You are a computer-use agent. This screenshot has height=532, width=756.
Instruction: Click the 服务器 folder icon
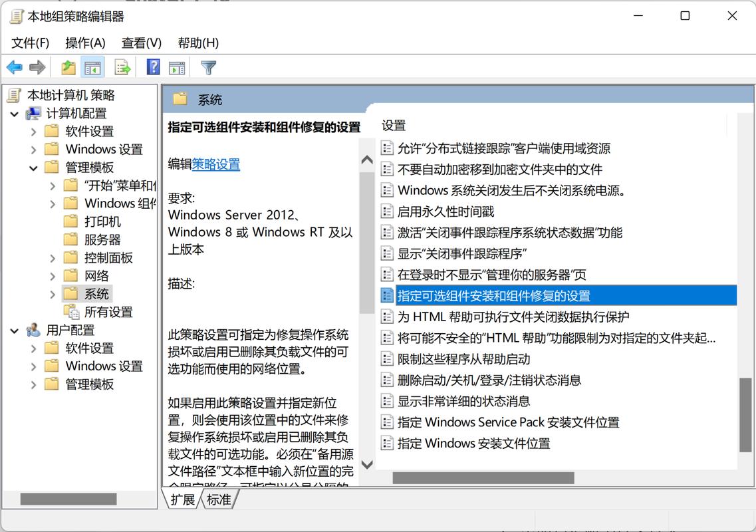point(71,239)
